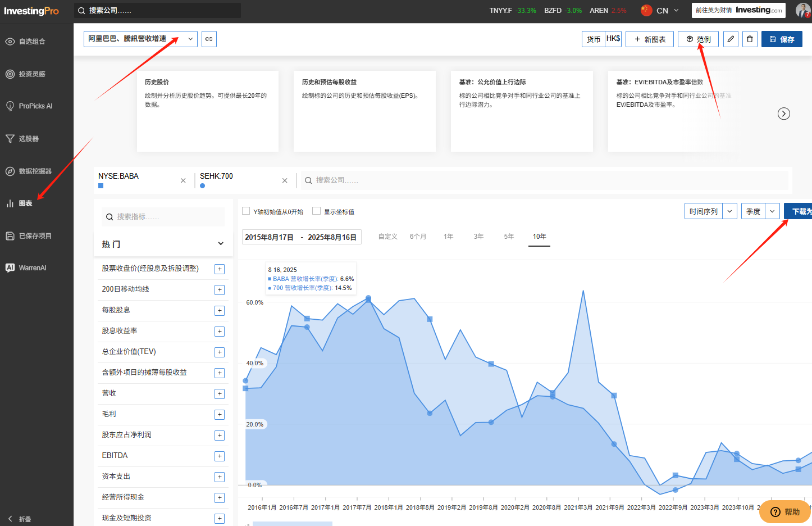Click the BZFD ticker in top bar
This screenshot has width=812, height=526.
click(553, 11)
